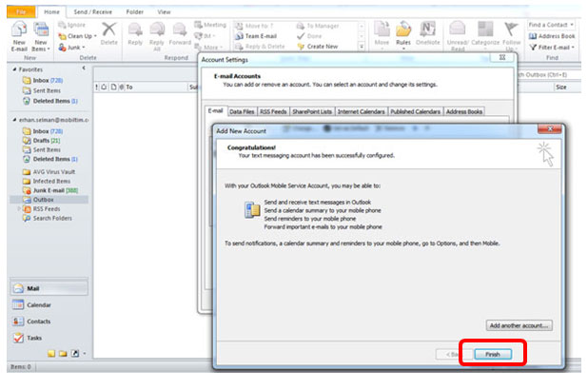Image resolution: width=588 pixels, height=390 pixels.
Task: Select the Done quick step
Action: 309,36
